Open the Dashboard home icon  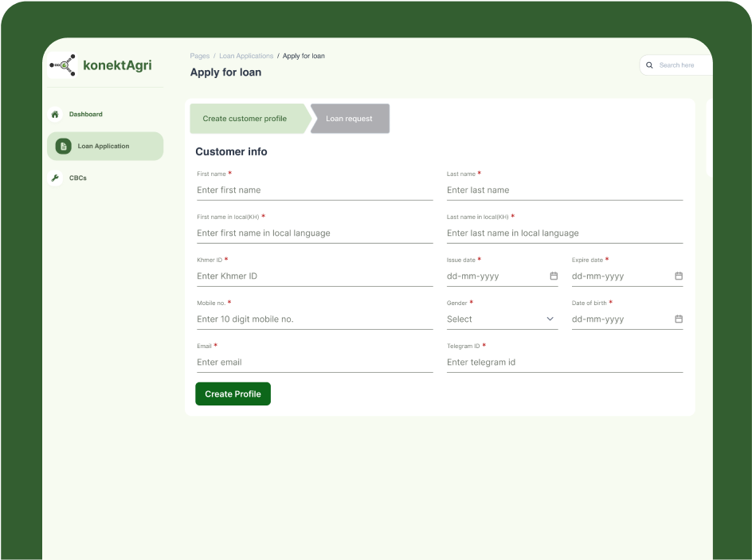[x=55, y=114]
